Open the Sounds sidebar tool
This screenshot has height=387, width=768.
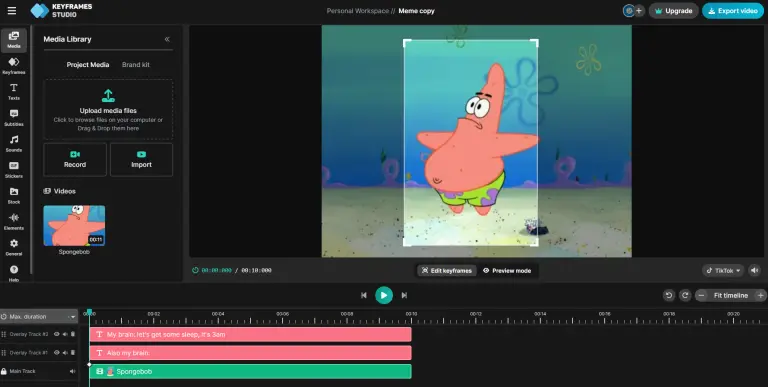coord(14,144)
